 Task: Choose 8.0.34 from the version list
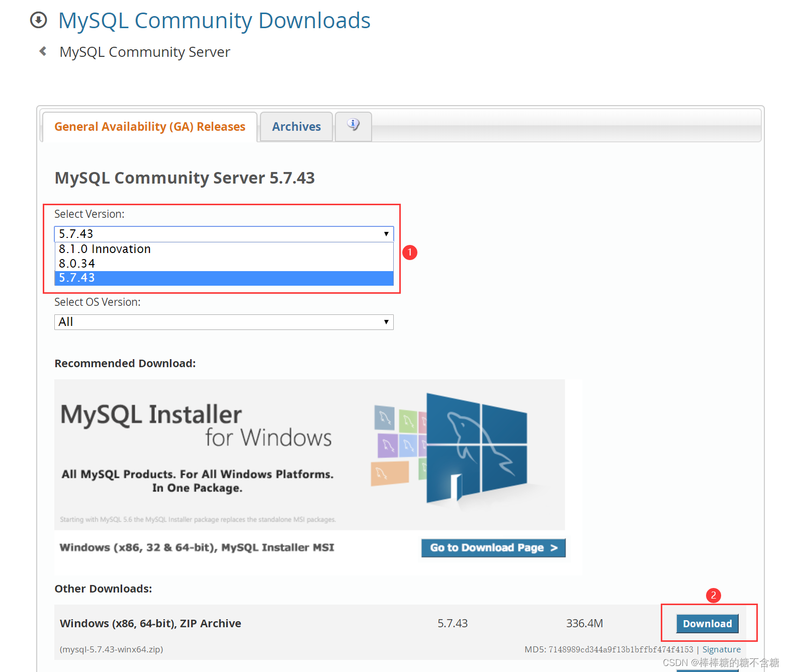224,264
